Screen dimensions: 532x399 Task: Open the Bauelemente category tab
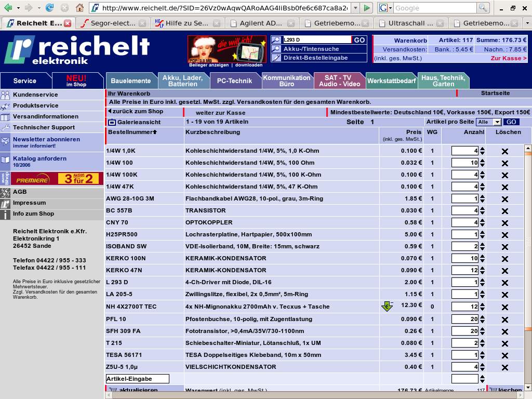tap(131, 81)
